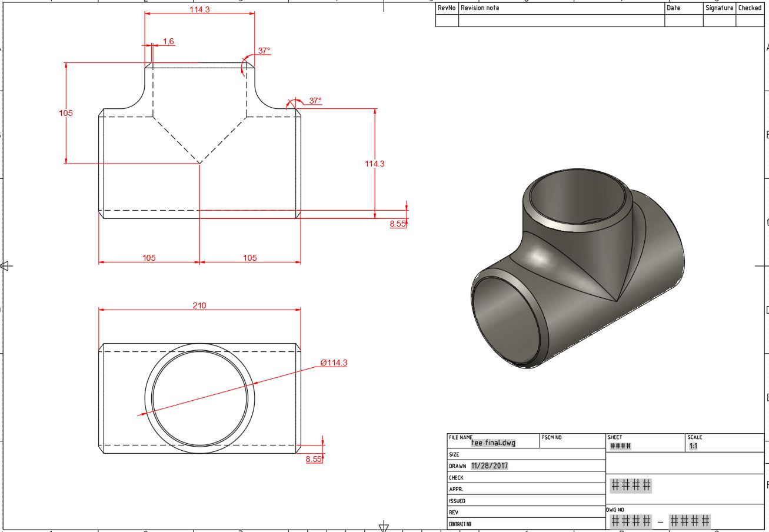Viewport: 769px width, 532px height.
Task: Click the tee final.dwg file name field
Action: pos(493,442)
